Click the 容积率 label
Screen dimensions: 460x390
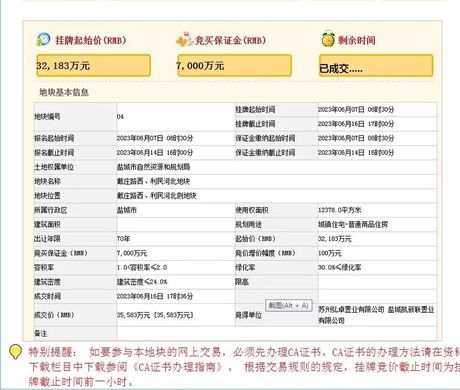pyautogui.click(x=44, y=268)
